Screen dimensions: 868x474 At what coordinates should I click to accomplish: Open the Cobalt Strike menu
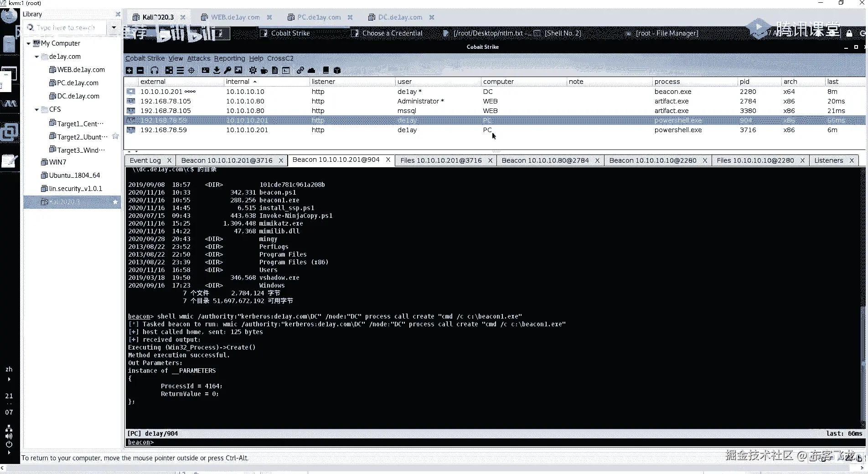pyautogui.click(x=145, y=58)
